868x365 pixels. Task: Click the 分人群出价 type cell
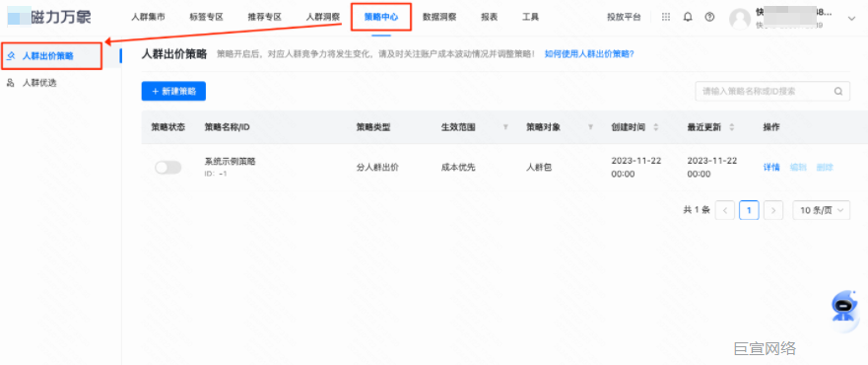(x=377, y=168)
